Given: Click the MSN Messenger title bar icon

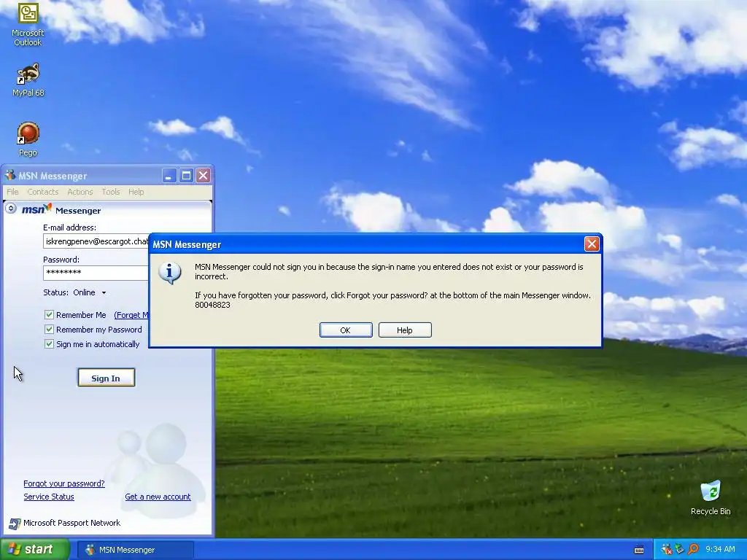Looking at the screenshot, I should pyautogui.click(x=10, y=175).
